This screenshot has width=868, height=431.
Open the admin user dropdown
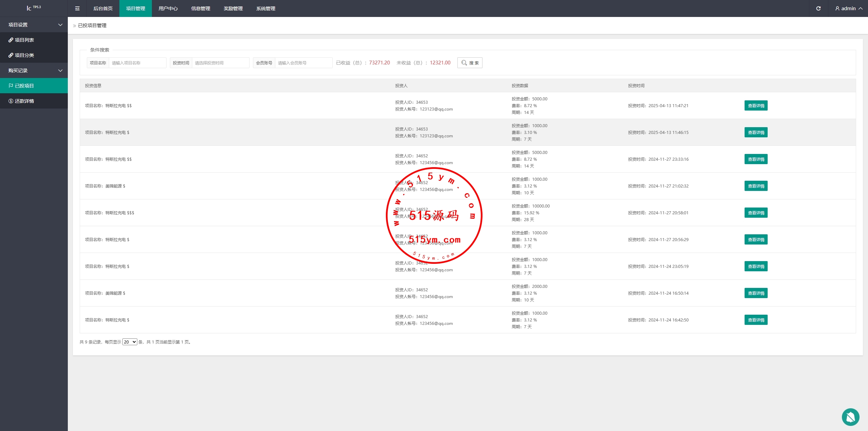pyautogui.click(x=849, y=8)
